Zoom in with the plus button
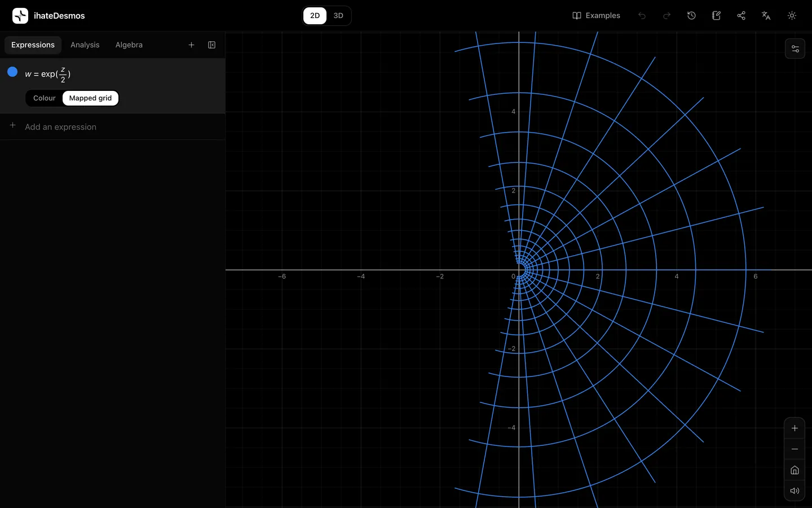Image resolution: width=812 pixels, height=508 pixels. (x=795, y=428)
